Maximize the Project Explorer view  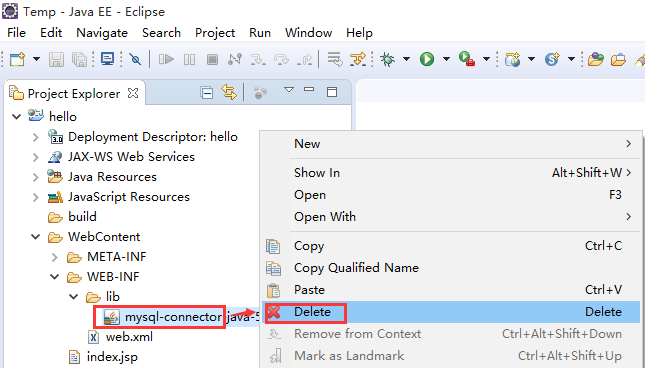coord(332,92)
